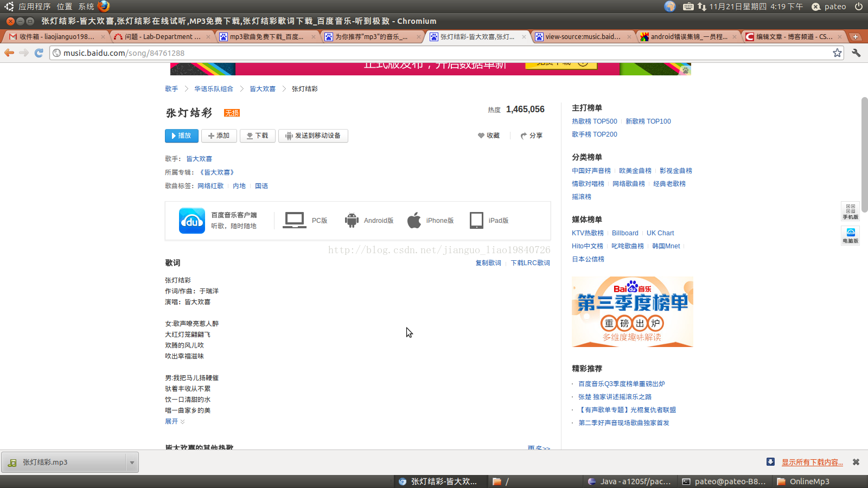Open the 张灯结彩.mp3 download dropdown arrow
Viewport: 868px width, 488px height.
[132, 463]
